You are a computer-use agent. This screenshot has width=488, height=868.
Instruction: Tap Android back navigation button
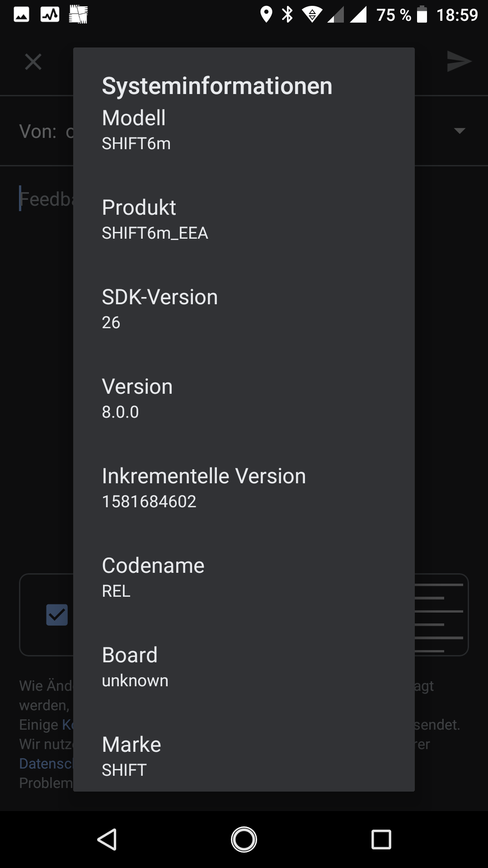[108, 840]
